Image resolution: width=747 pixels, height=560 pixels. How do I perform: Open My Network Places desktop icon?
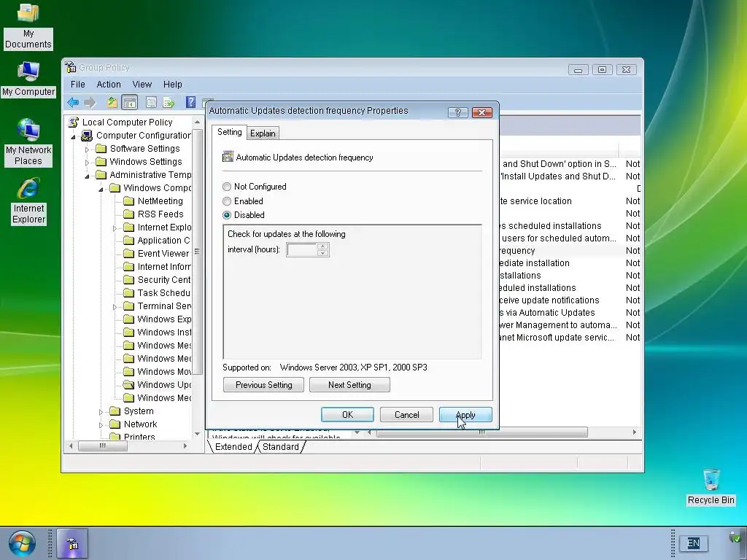point(28,142)
